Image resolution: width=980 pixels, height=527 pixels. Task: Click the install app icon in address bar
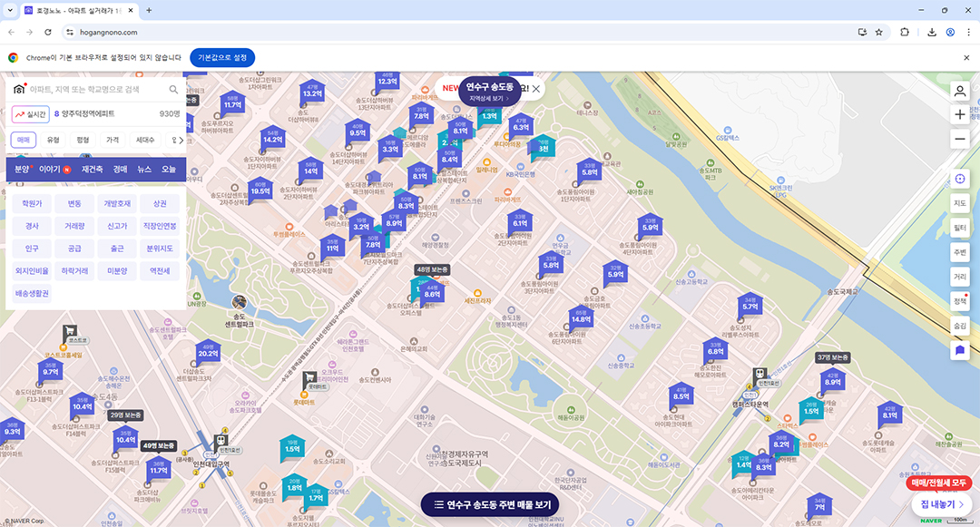coord(863,32)
